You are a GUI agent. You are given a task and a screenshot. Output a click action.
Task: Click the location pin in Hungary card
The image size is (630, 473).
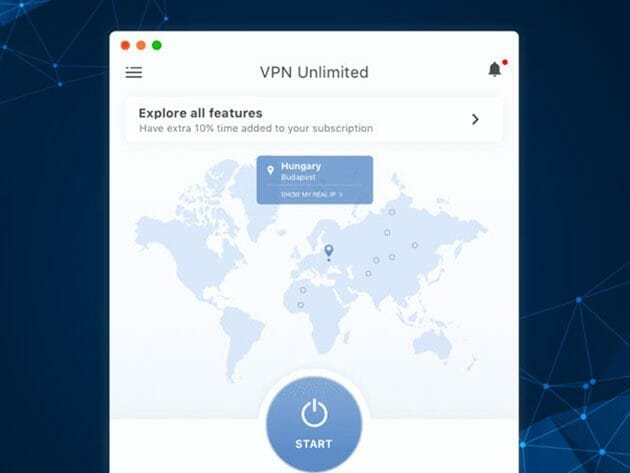point(270,170)
